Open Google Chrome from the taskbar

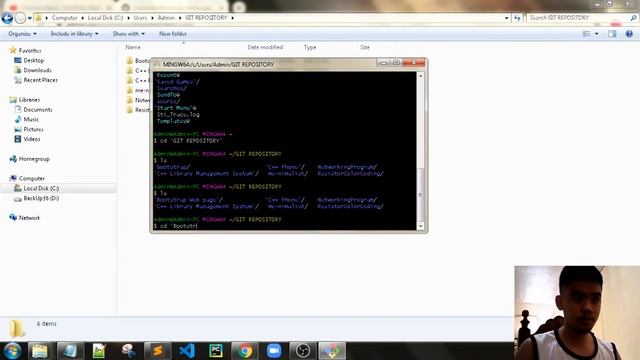click(245, 351)
